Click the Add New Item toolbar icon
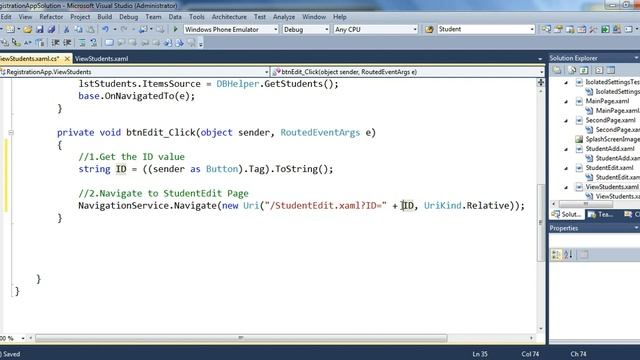 (10, 29)
